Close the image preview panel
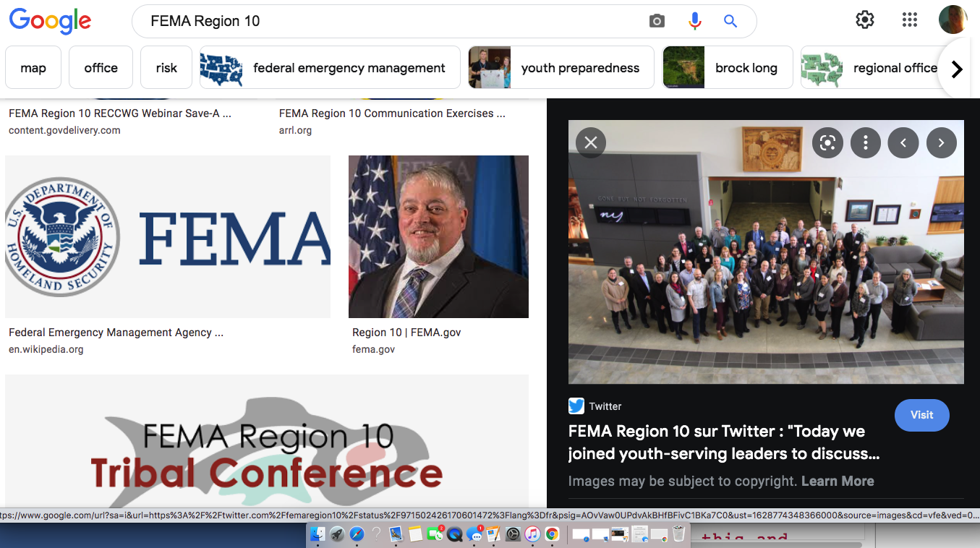The image size is (980, 548). [x=591, y=142]
